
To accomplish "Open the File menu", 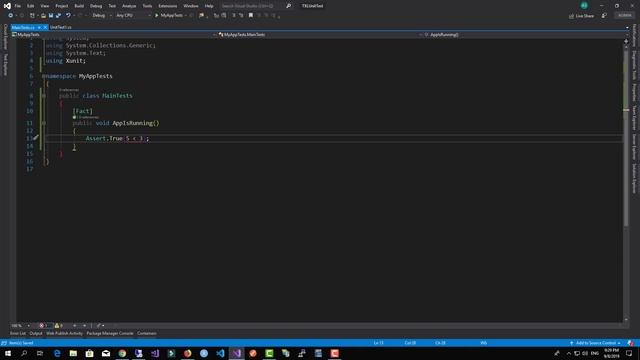I will pyautogui.click(x=18, y=6).
